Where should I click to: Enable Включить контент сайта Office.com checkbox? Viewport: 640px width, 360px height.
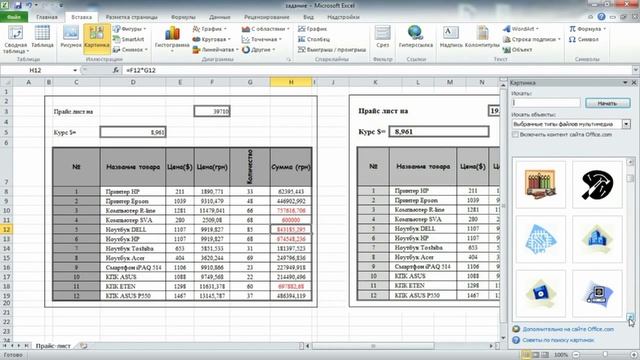[x=515, y=134]
